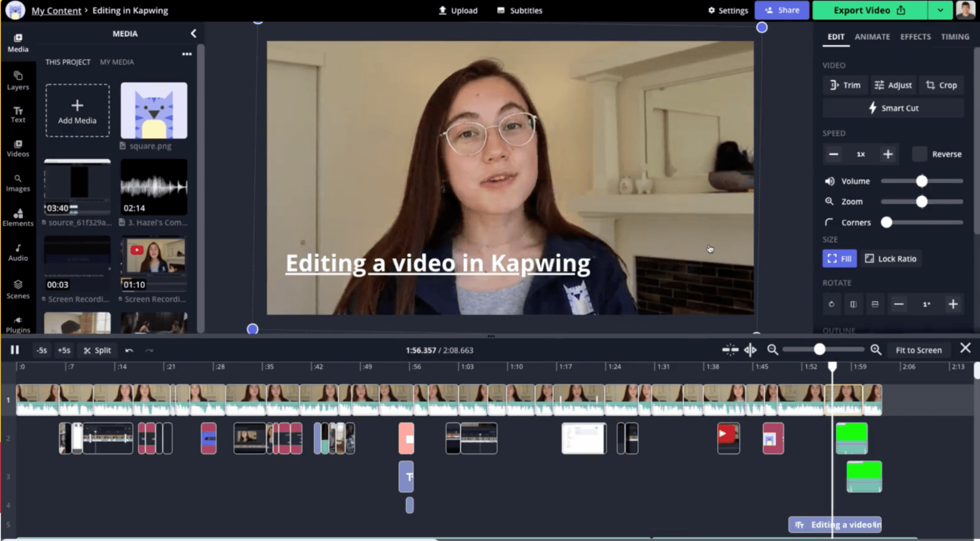Click the Volume slider handle
Screen dimensions: 980x541
(922, 181)
